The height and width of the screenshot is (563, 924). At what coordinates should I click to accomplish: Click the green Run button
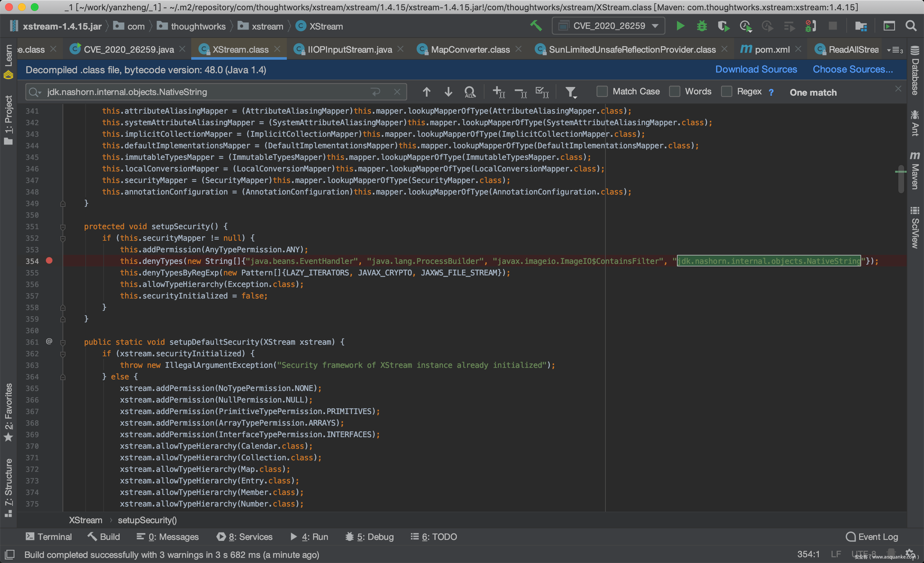pyautogui.click(x=680, y=26)
